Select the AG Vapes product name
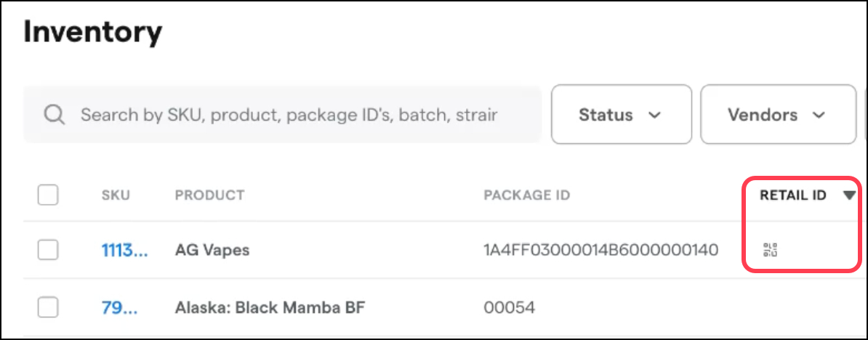The image size is (868, 340). pyautogui.click(x=212, y=250)
